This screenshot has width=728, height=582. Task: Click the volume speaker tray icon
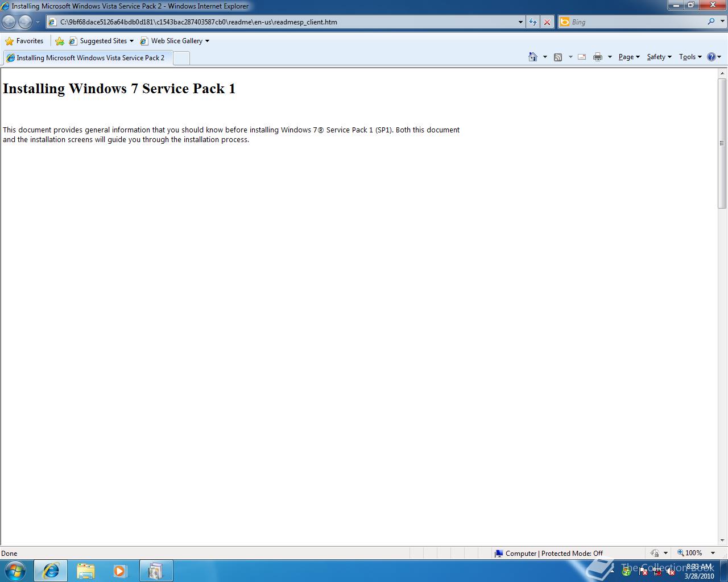(671, 572)
